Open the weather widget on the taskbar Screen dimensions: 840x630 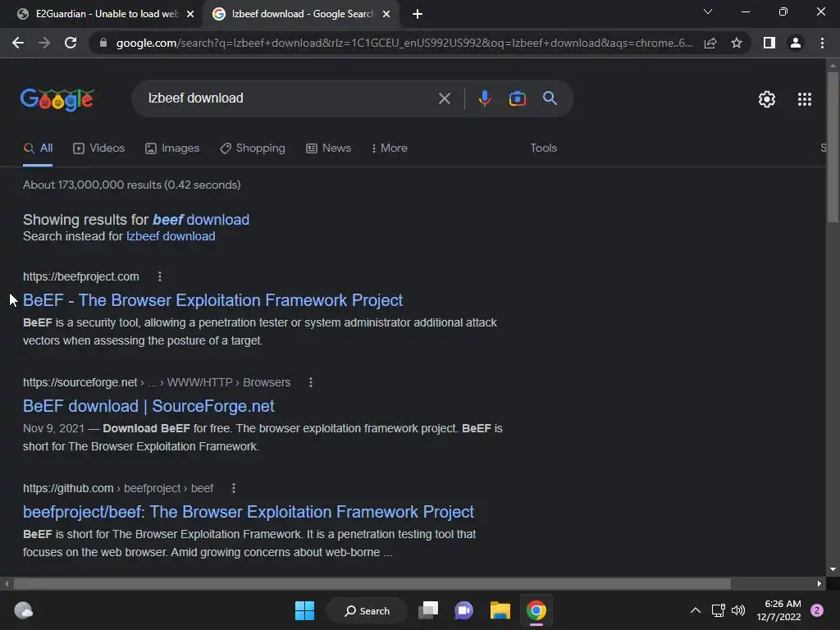point(24,610)
